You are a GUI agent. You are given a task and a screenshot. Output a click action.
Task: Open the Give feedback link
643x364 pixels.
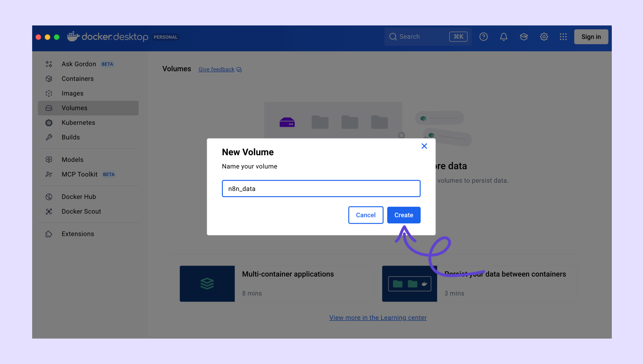click(217, 69)
